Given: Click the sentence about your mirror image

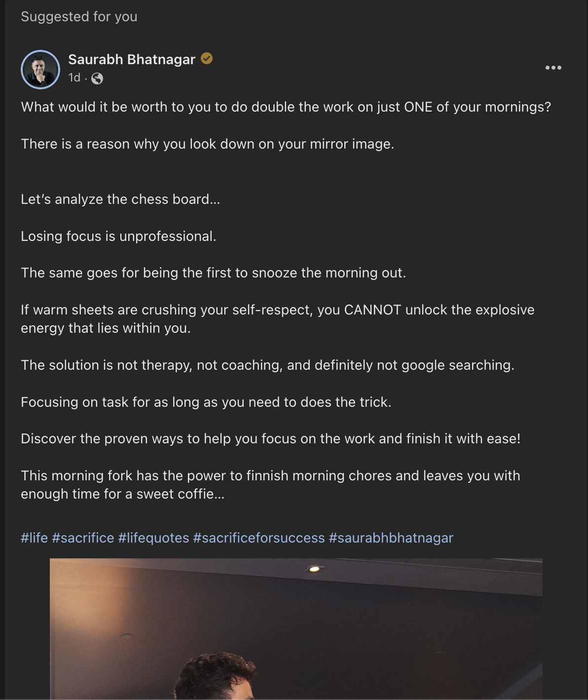Looking at the screenshot, I should tap(207, 144).
